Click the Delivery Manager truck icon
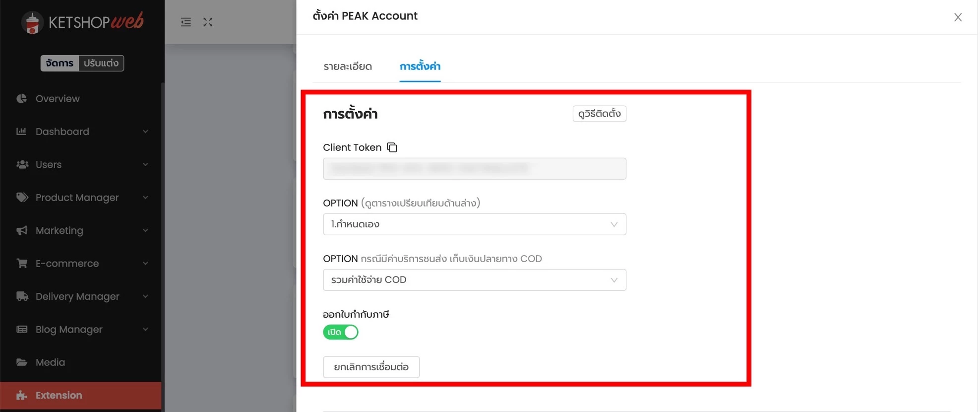The width and height of the screenshot is (980, 412). 22,296
